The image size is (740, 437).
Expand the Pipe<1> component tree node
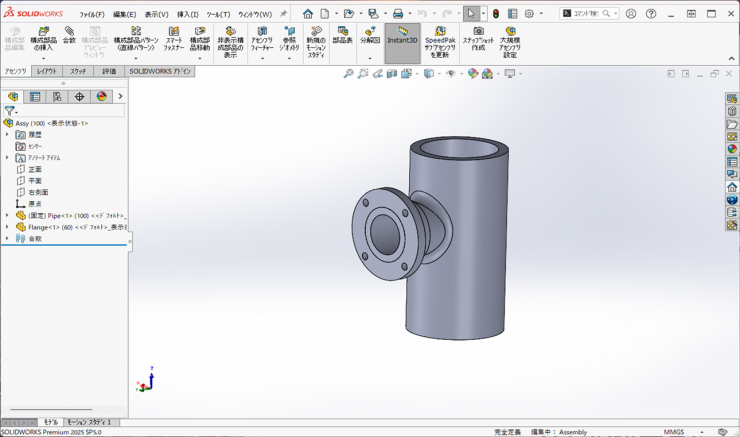(7, 215)
